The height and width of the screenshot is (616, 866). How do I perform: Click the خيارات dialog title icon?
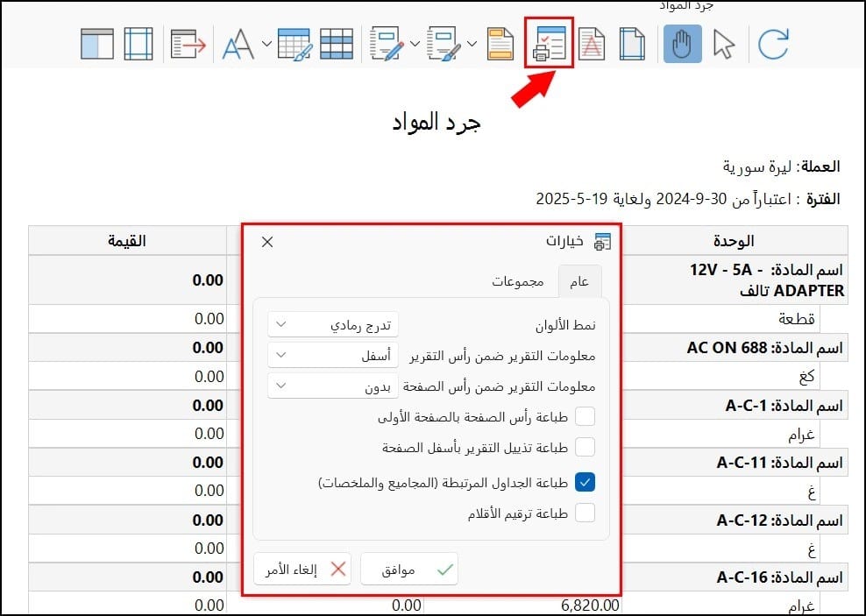pyautogui.click(x=602, y=242)
